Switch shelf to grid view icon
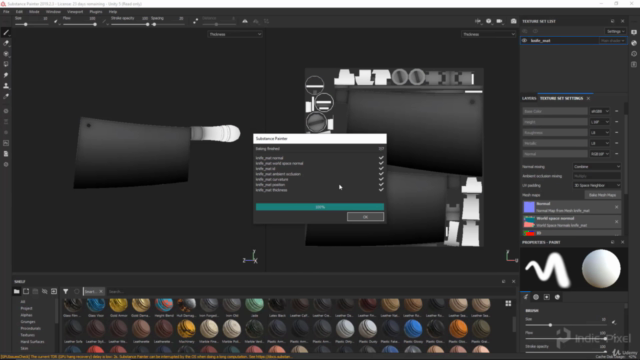The width and height of the screenshot is (640, 360). point(508,303)
